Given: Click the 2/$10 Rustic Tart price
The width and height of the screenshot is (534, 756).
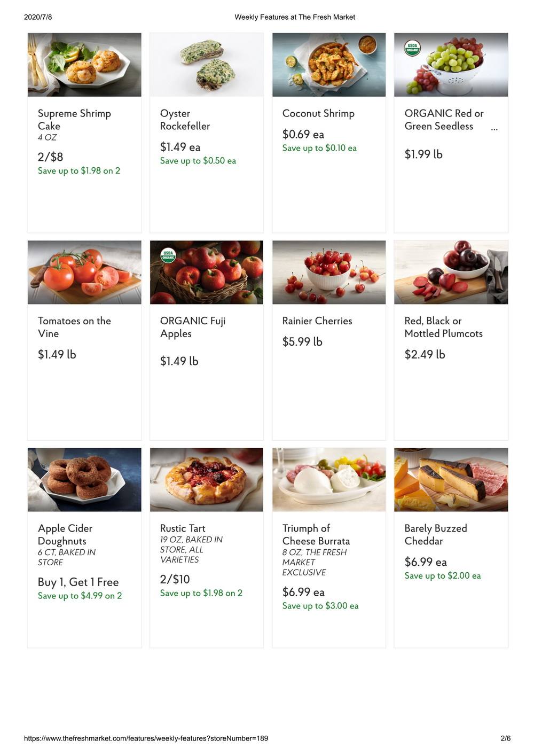Looking at the screenshot, I should [175, 579].
